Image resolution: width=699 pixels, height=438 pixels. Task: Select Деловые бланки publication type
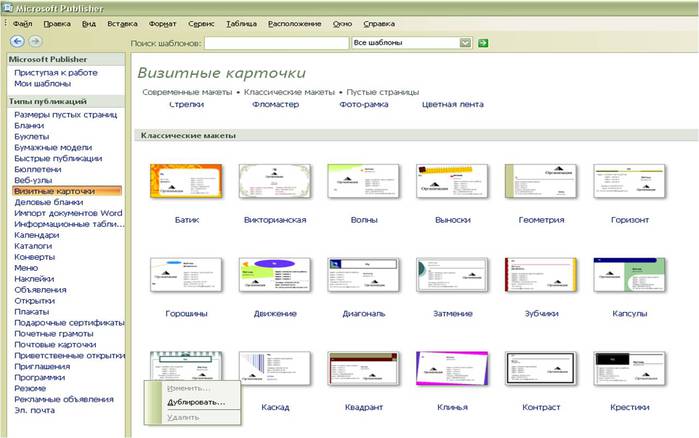tap(49, 202)
